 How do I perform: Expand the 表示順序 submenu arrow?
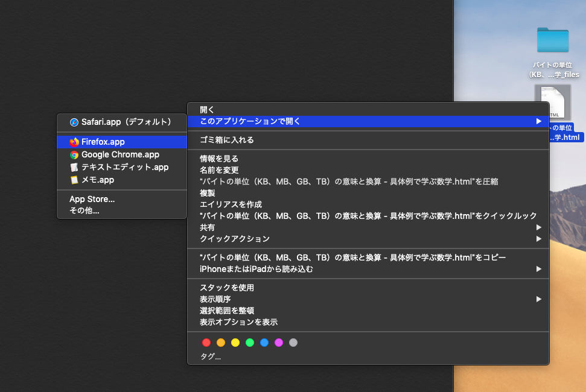click(538, 299)
